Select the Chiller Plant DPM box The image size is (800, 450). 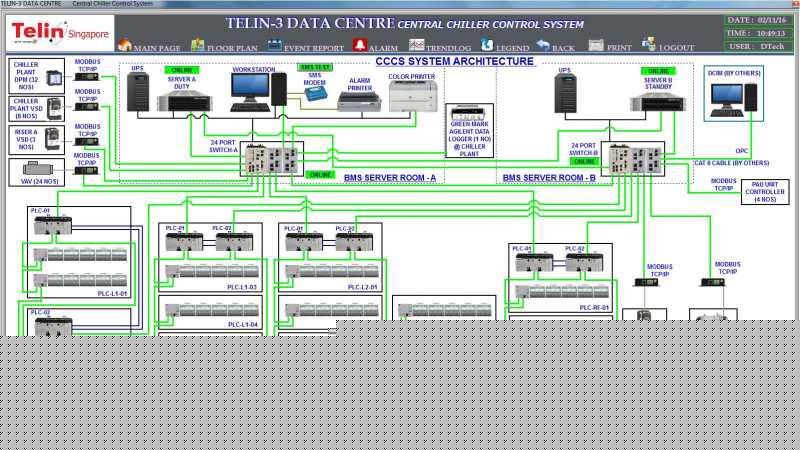[36, 76]
